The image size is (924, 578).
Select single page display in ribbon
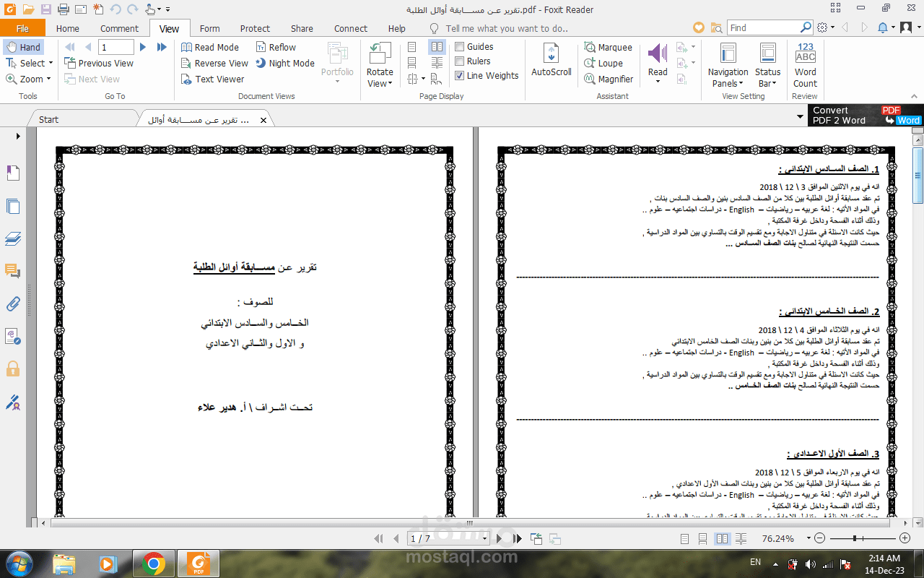pos(412,47)
